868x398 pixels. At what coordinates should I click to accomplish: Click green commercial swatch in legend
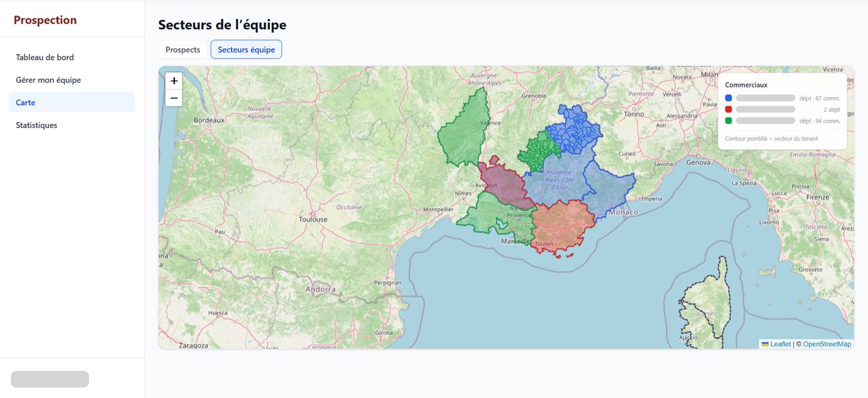(x=728, y=121)
